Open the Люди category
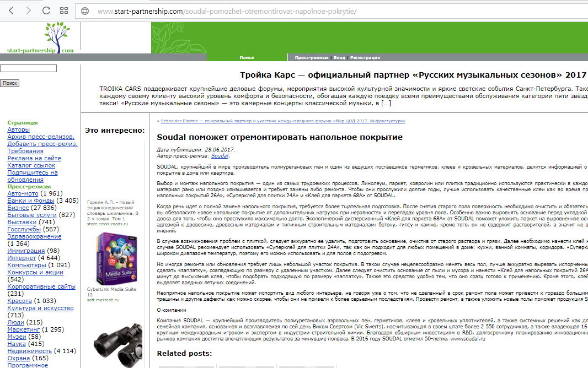The width and height of the screenshot is (588, 368). coord(16,322)
